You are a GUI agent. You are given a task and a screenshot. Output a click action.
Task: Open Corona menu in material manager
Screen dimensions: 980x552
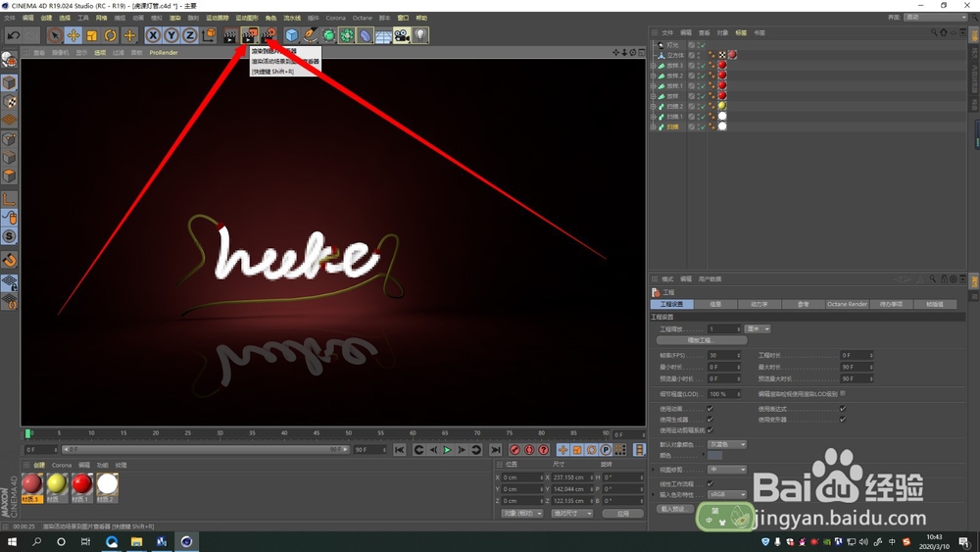pyautogui.click(x=61, y=465)
